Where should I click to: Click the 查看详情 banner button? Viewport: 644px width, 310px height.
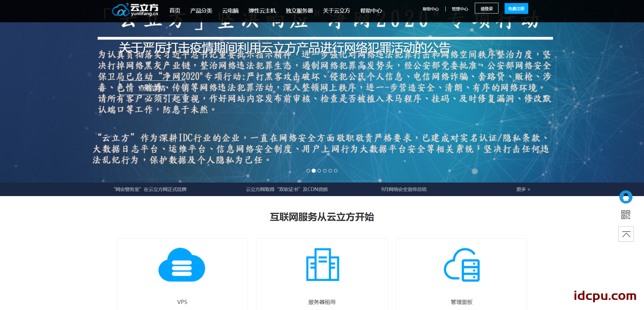pyautogui.click(x=152, y=88)
